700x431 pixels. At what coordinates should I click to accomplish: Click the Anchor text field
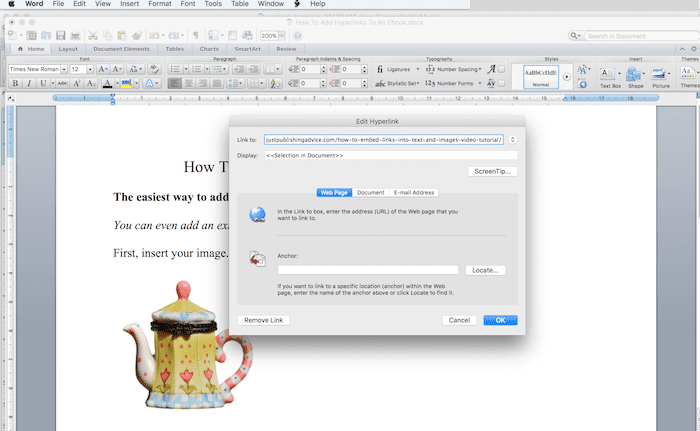coord(367,270)
